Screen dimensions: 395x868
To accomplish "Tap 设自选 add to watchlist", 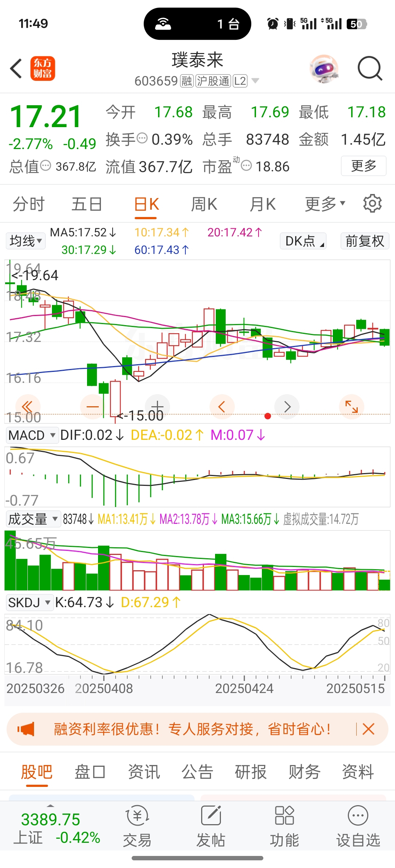I will click(358, 826).
